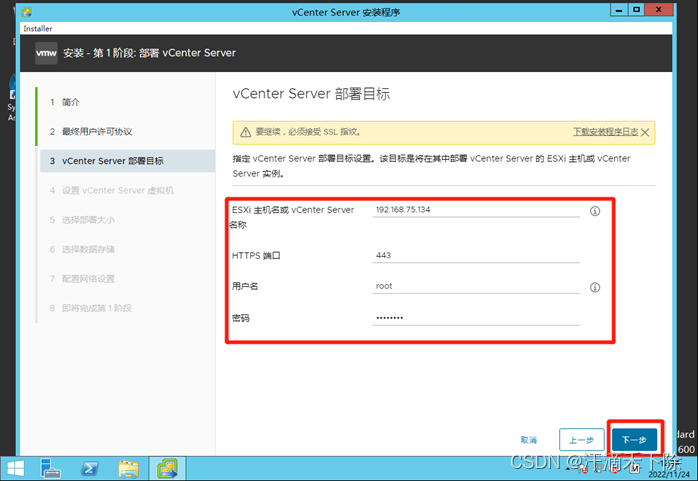The width and height of the screenshot is (698, 481).
Task: Dismiss the SSL fingerprint warning banner
Action: click(x=645, y=132)
